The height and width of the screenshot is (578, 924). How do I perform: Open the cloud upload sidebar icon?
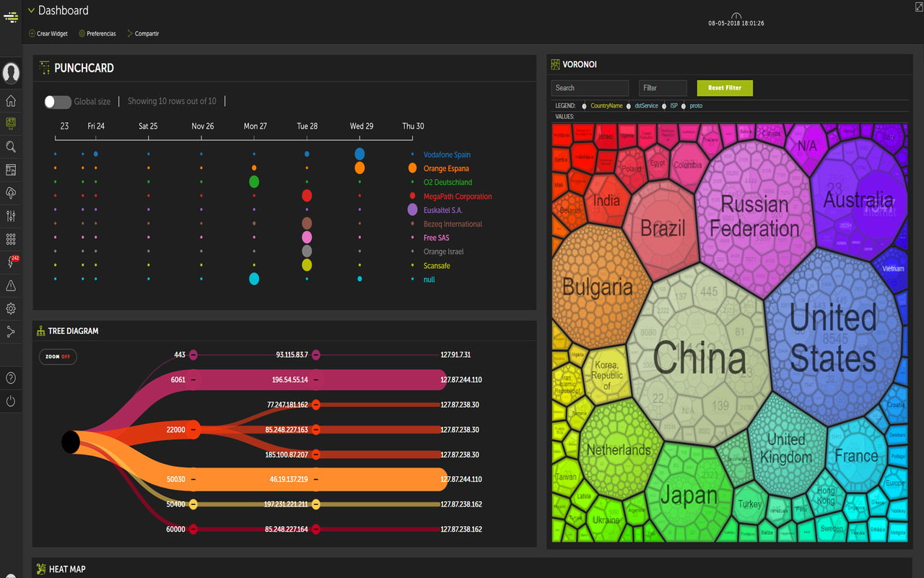(11, 193)
